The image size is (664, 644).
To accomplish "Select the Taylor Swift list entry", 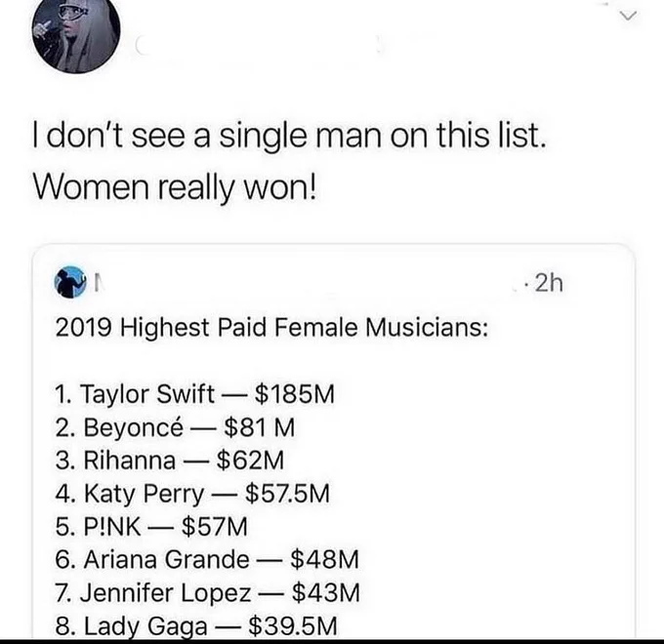I will pyautogui.click(x=194, y=394).
